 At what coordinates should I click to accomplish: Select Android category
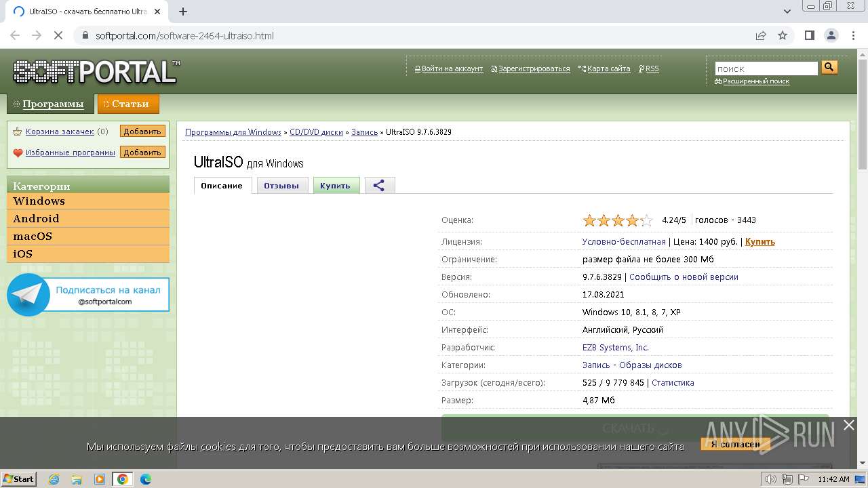[88, 219]
